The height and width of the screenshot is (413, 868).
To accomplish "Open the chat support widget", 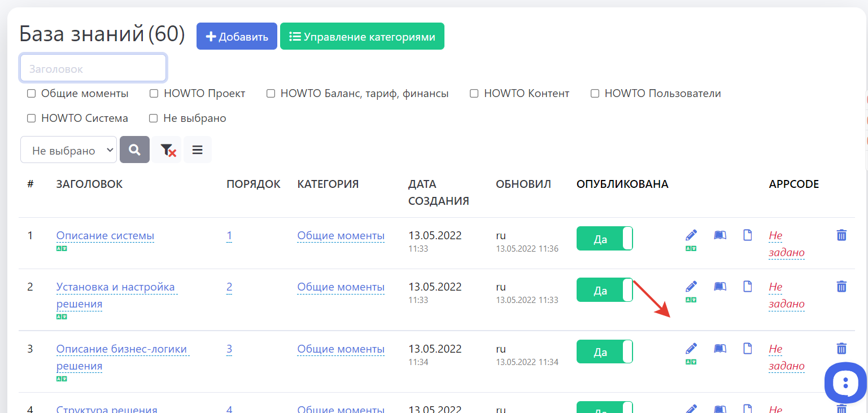I will click(844, 383).
